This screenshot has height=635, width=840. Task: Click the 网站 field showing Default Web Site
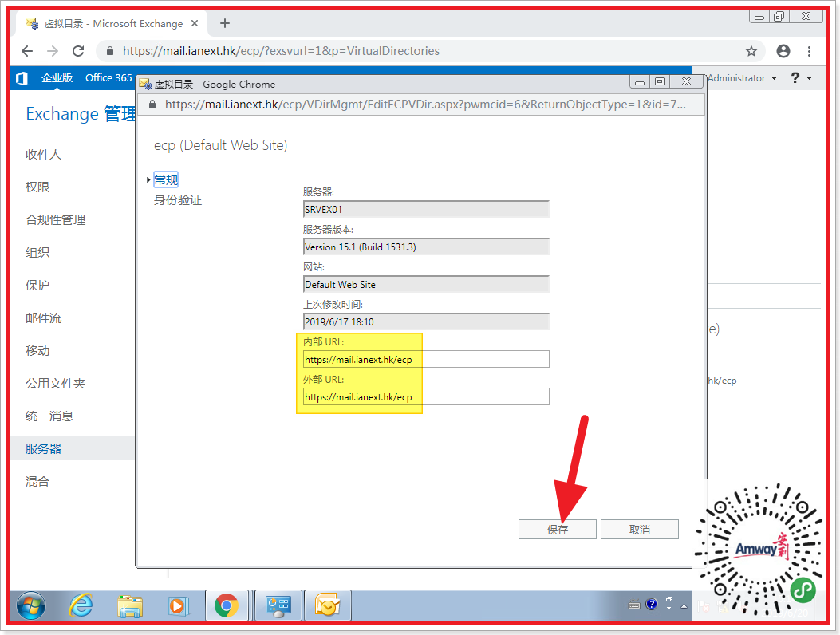coord(426,284)
